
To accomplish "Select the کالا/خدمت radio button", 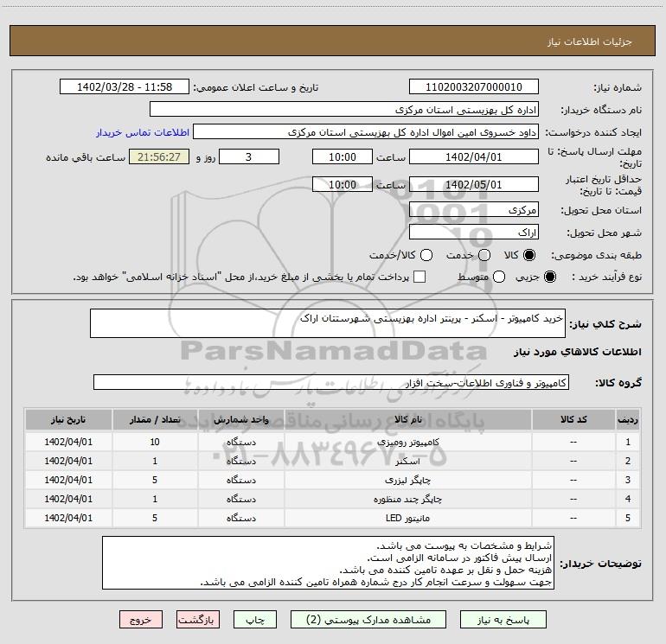I will point(426,255).
